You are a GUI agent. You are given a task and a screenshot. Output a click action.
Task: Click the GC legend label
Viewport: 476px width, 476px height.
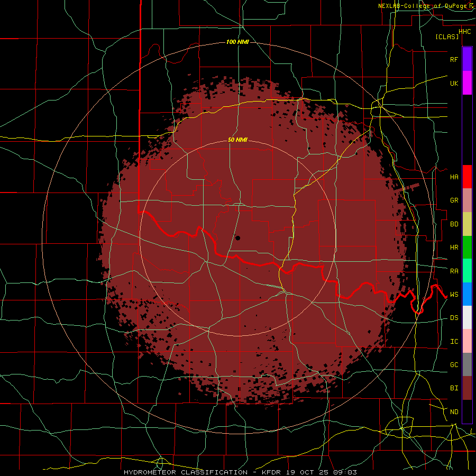(454, 365)
